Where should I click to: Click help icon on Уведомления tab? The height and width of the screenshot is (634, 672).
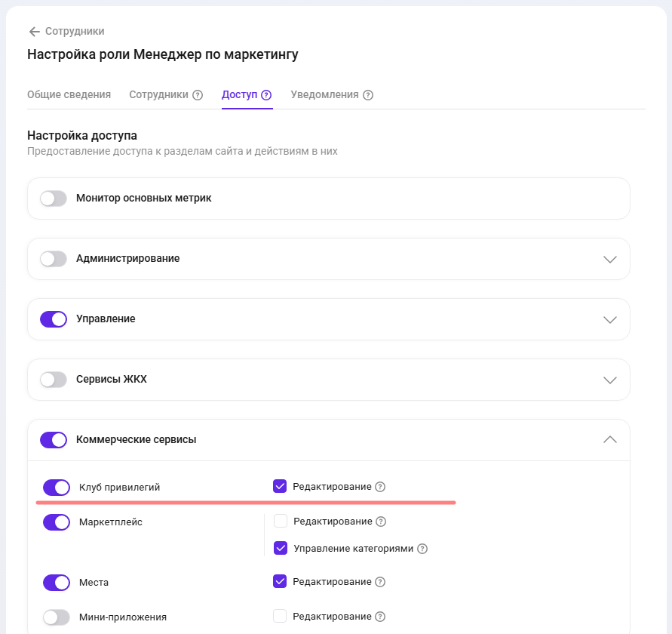(368, 95)
